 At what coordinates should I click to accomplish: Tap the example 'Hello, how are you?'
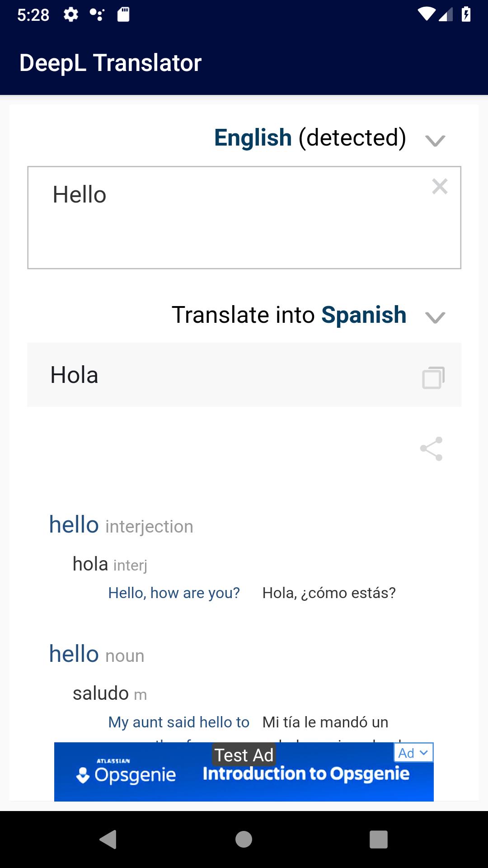click(174, 593)
